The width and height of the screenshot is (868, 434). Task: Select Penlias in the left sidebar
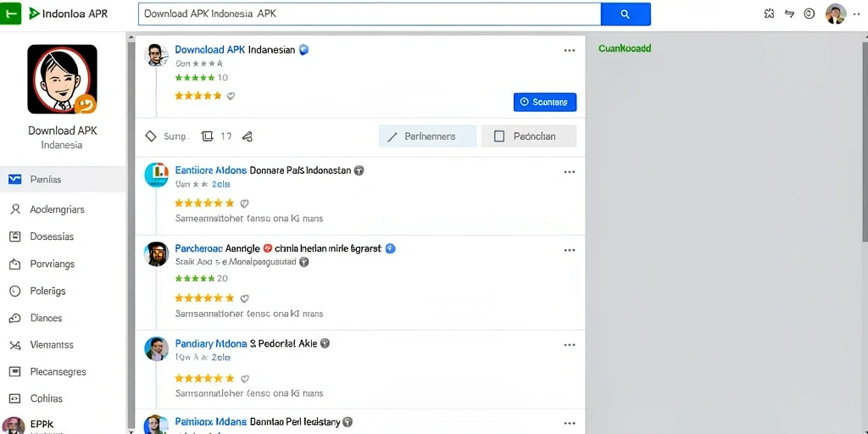(63, 180)
